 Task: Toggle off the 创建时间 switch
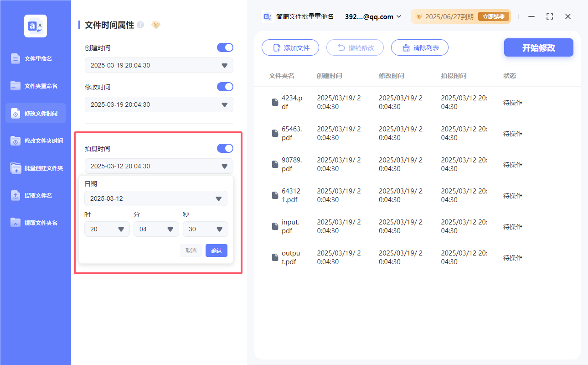point(225,47)
